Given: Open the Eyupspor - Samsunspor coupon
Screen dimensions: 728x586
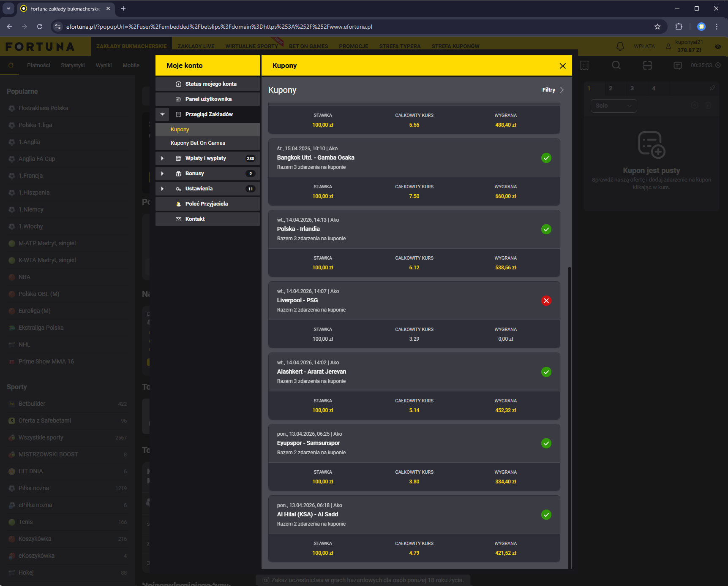Looking at the screenshot, I should [x=414, y=458].
